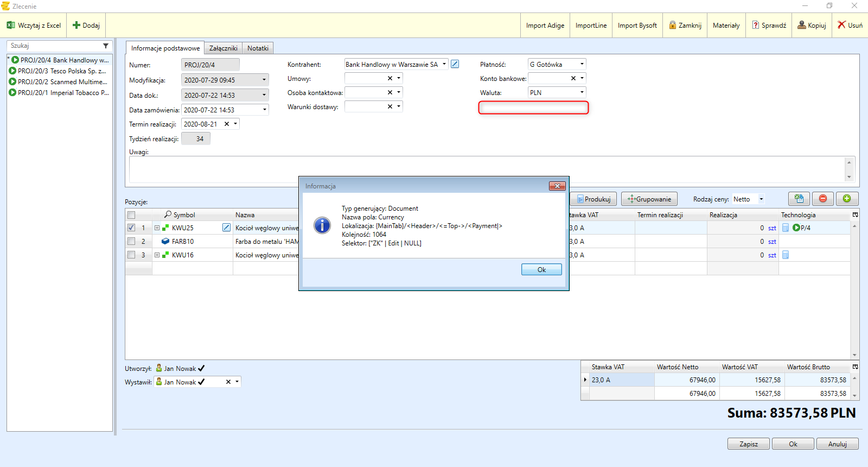Click the Zapisz button
868x467 pixels.
(749, 444)
